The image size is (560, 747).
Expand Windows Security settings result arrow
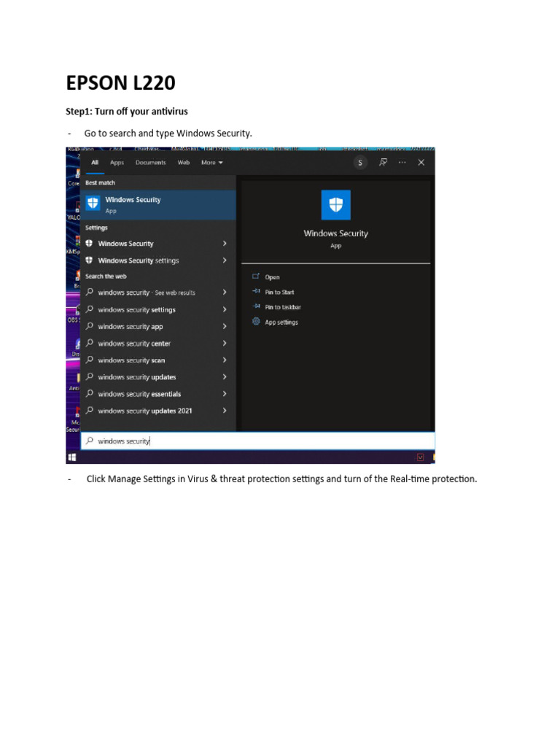(225, 260)
